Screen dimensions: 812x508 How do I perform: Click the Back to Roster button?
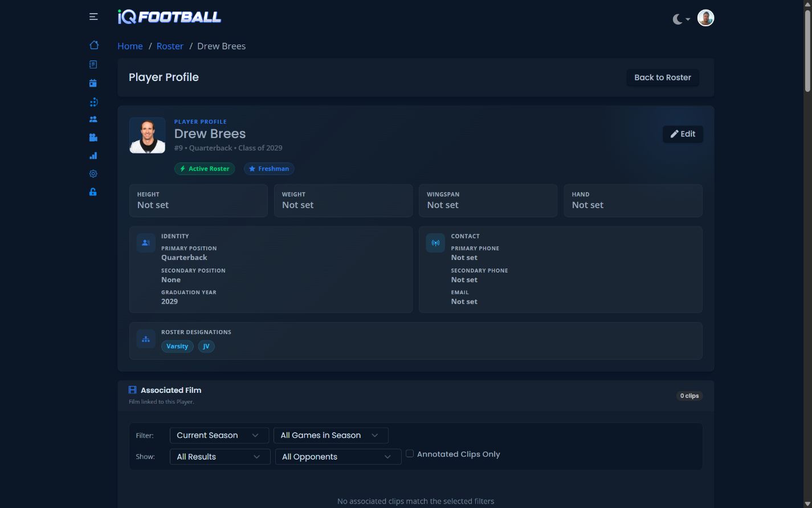coord(663,78)
